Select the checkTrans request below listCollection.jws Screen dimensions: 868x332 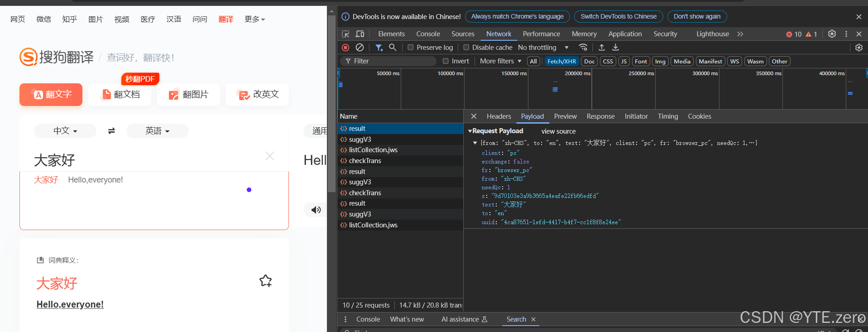coord(400,161)
